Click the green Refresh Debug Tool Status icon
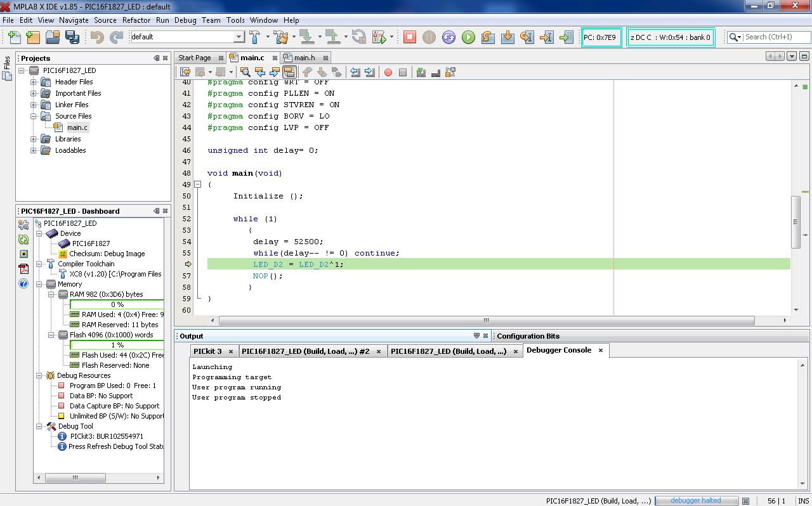Image resolution: width=812 pixels, height=506 pixels. pyautogui.click(x=23, y=239)
